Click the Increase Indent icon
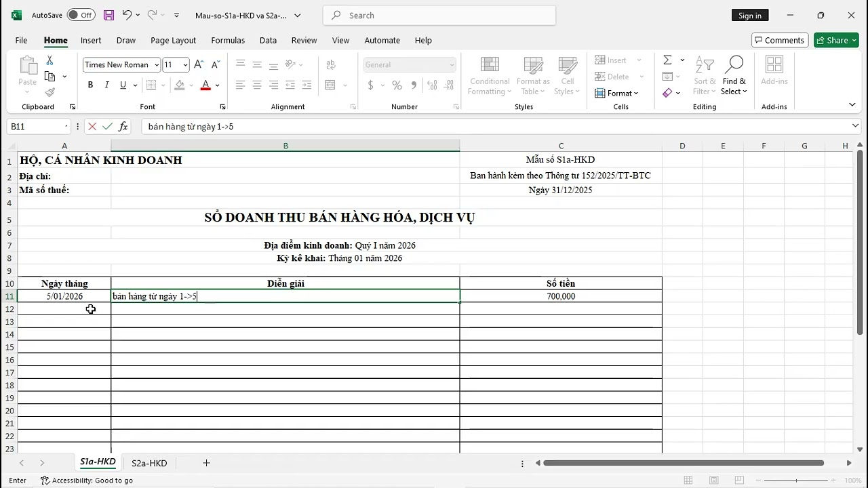This screenshot has width=868, height=488. point(307,85)
